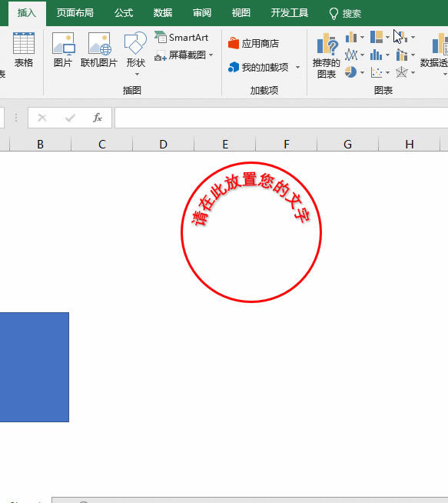Select the blue rectangle shape
The height and width of the screenshot is (503, 448).
[35, 367]
